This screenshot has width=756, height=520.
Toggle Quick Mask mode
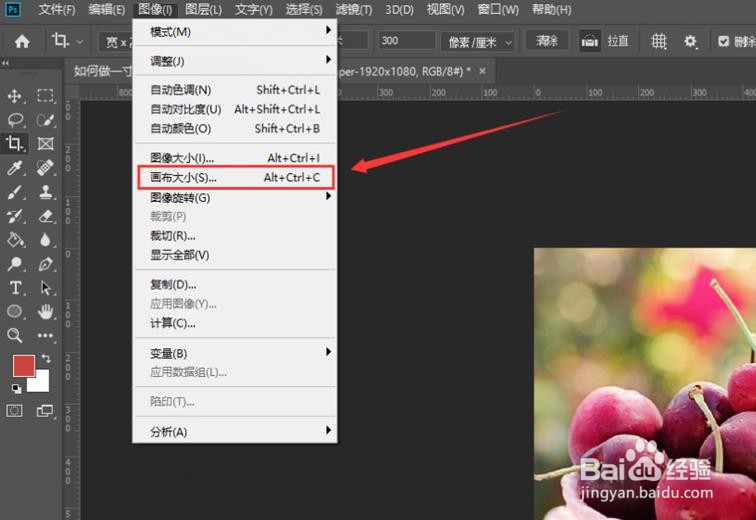(14, 411)
